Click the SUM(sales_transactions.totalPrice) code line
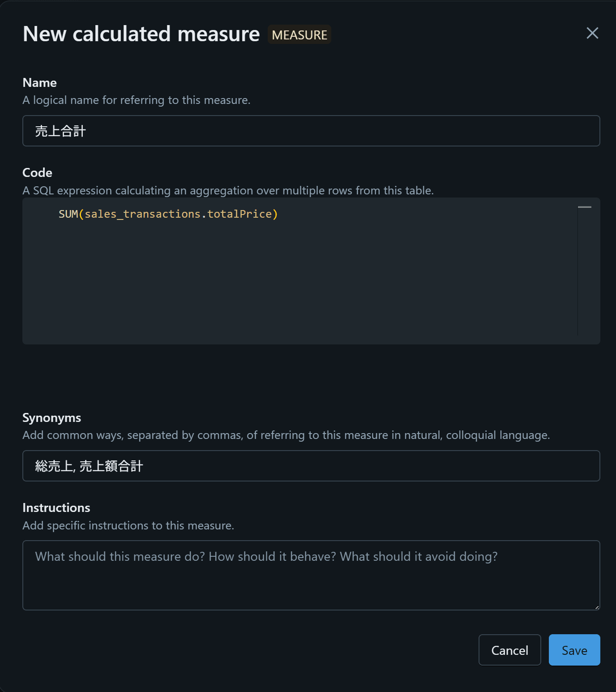 click(x=168, y=214)
